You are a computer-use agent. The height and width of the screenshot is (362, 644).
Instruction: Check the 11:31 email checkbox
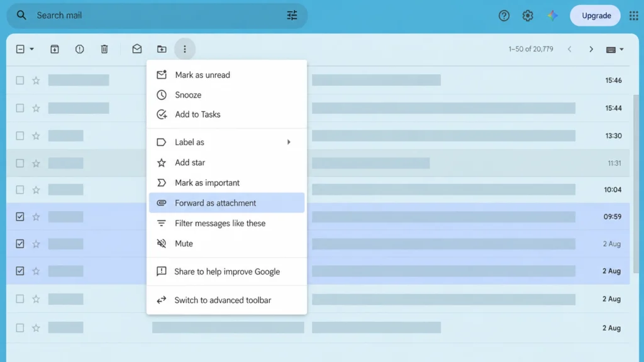tap(19, 163)
